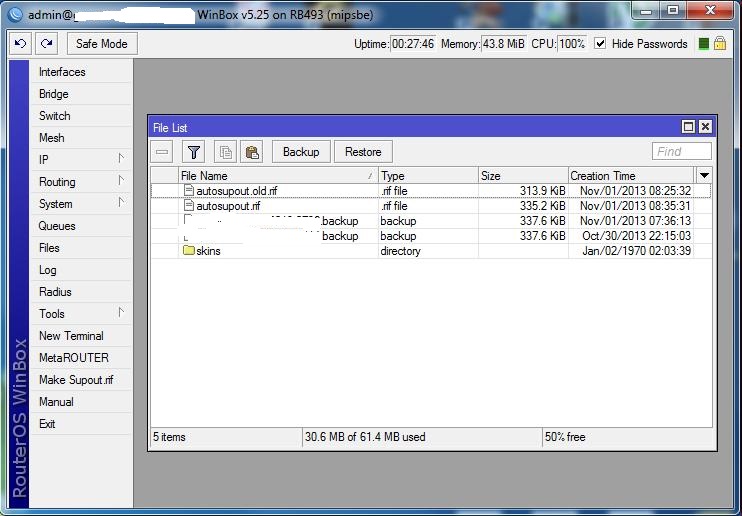This screenshot has width=742, height=516.
Task: Open MetaROUTER menu item
Action: (81, 358)
